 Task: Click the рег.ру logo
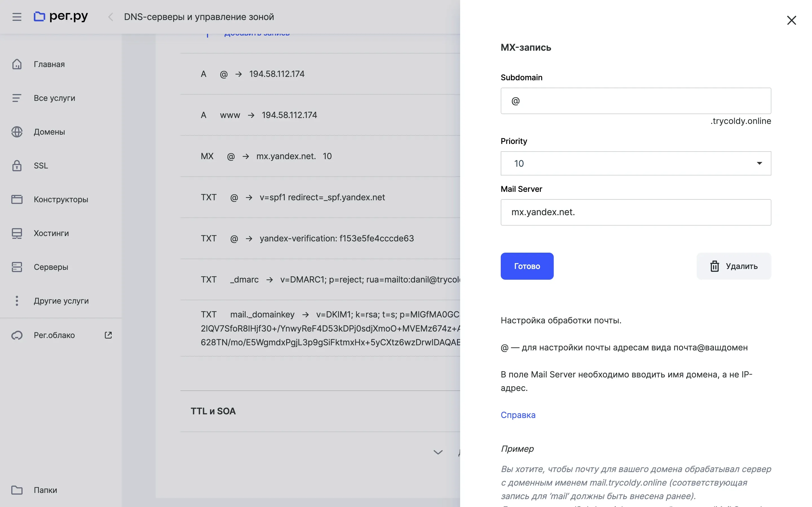61,16
